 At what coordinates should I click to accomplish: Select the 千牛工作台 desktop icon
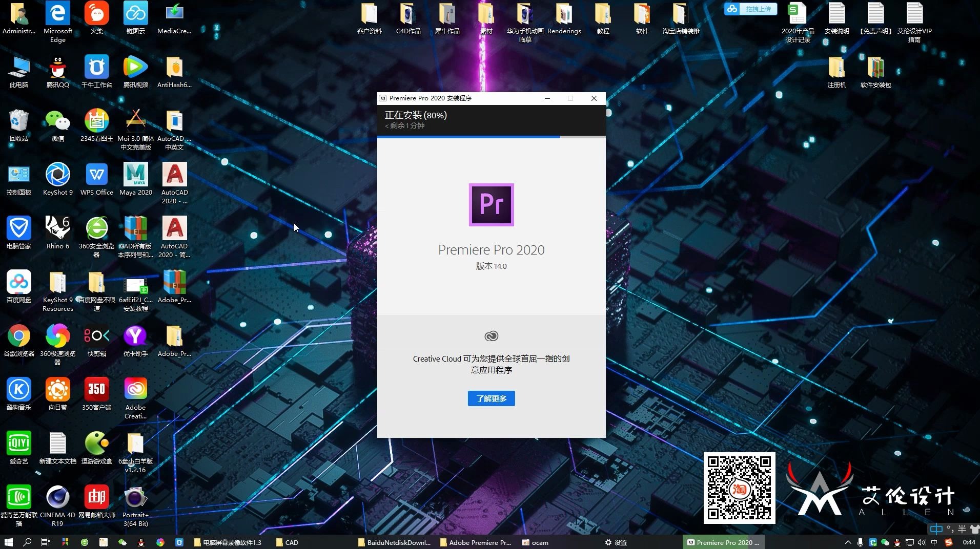point(97,72)
